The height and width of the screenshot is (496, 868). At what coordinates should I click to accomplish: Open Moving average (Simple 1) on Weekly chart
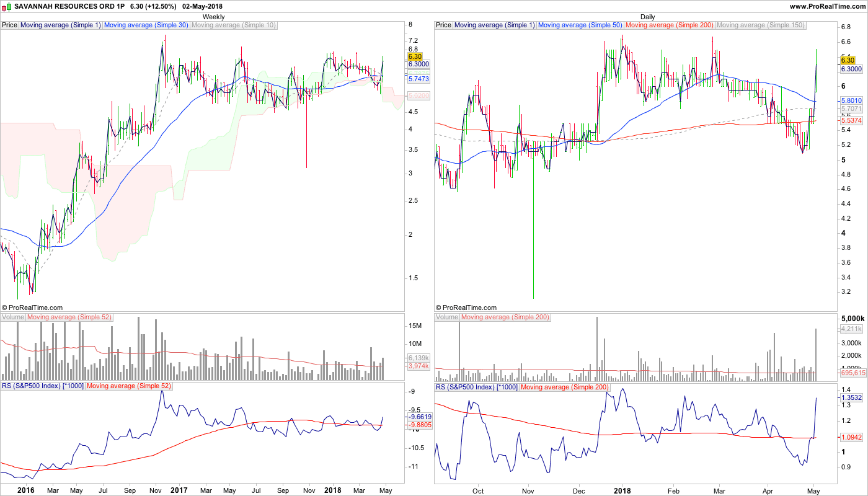61,25
